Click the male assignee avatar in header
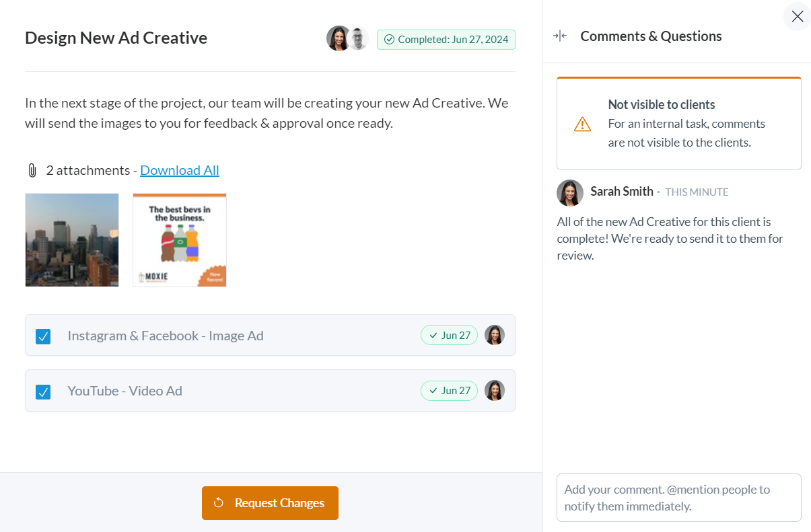 (359, 39)
